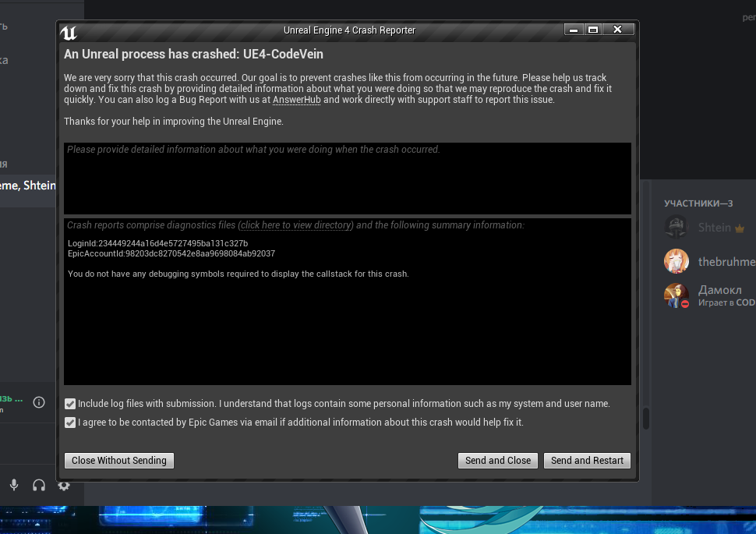Screen dimensions: 756x534
Task: Click member name thebruhme in Discord
Action: [x=726, y=262]
